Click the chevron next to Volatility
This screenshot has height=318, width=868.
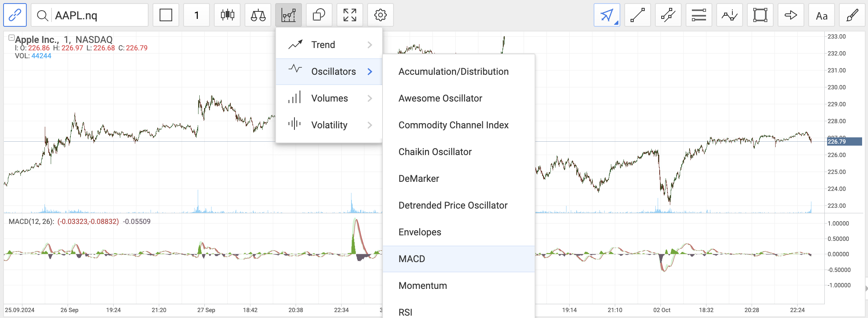point(370,125)
